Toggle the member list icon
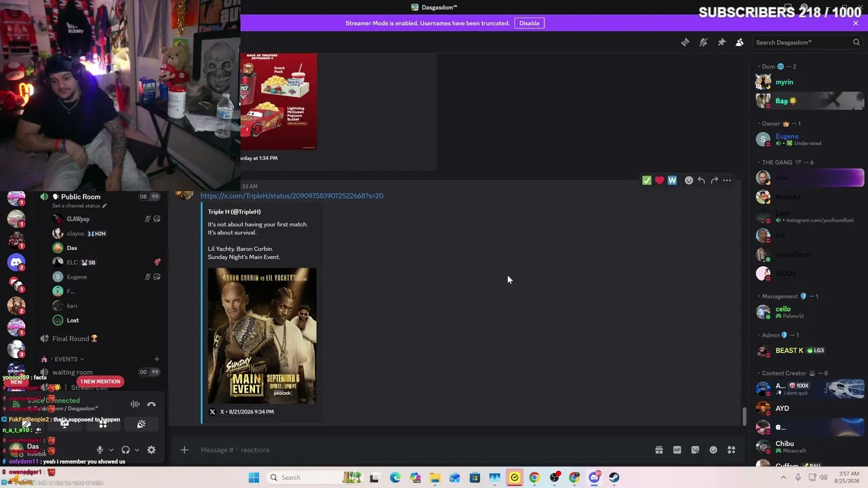This screenshot has height=488, width=868. [x=740, y=43]
